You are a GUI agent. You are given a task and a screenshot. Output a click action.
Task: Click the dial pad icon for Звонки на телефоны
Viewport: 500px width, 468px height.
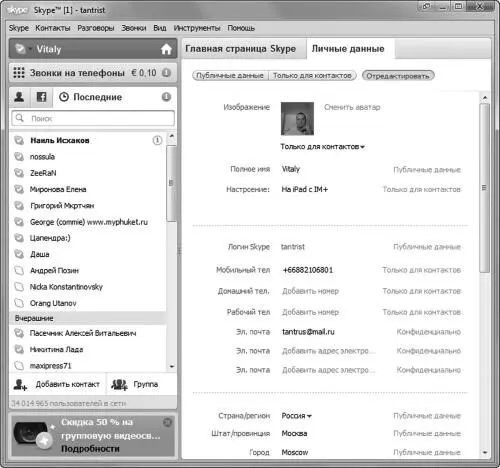19,73
